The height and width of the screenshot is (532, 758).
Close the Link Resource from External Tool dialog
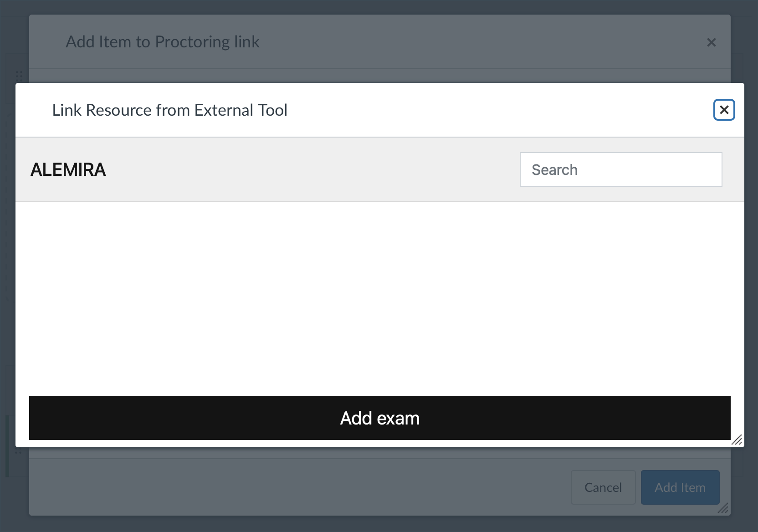click(724, 110)
